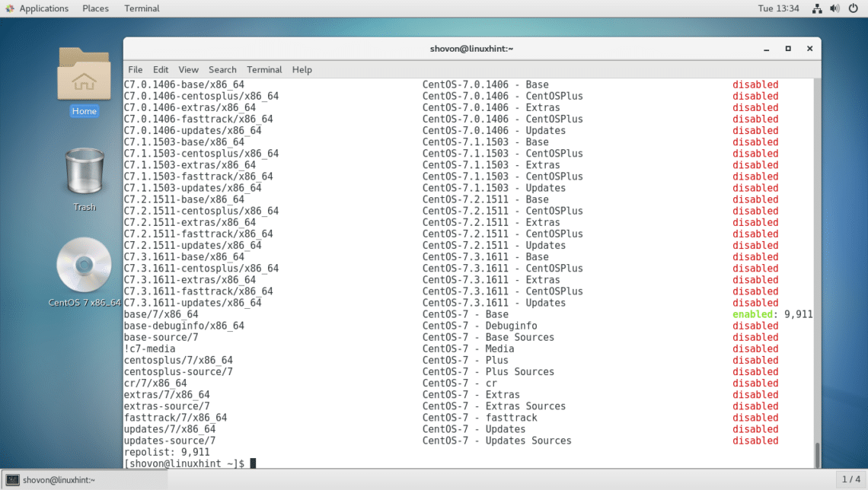Open the Help menu in terminal
The image size is (868, 490).
(x=302, y=69)
